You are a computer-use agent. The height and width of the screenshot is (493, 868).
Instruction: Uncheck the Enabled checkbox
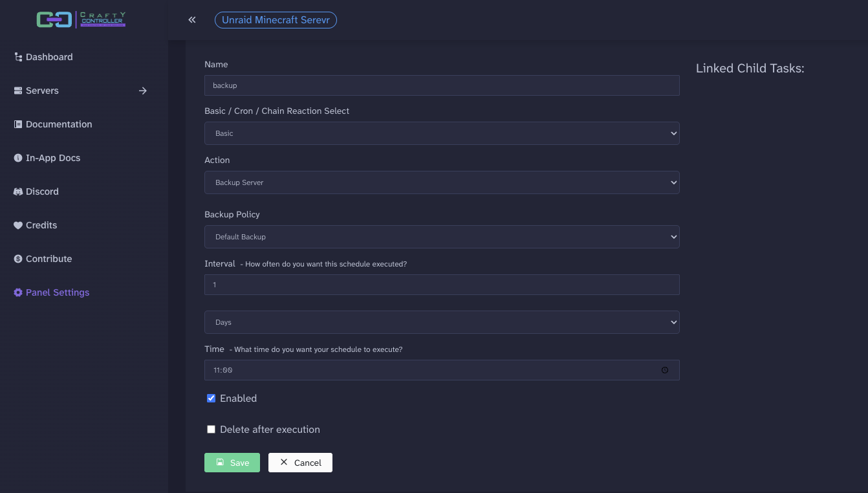click(211, 399)
